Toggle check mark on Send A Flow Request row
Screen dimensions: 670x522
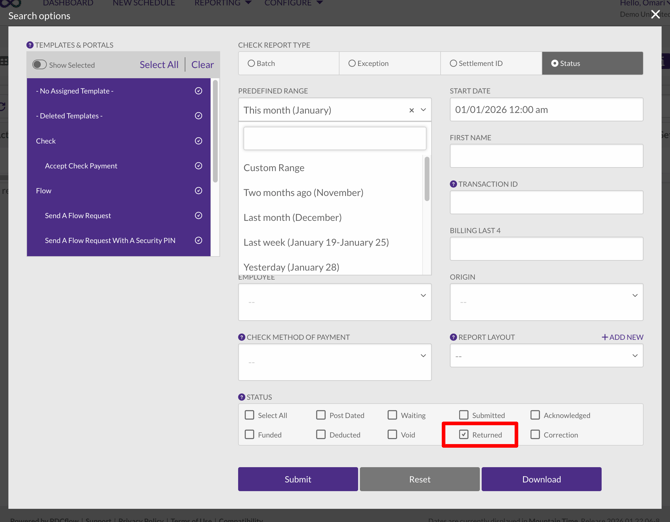pos(198,215)
